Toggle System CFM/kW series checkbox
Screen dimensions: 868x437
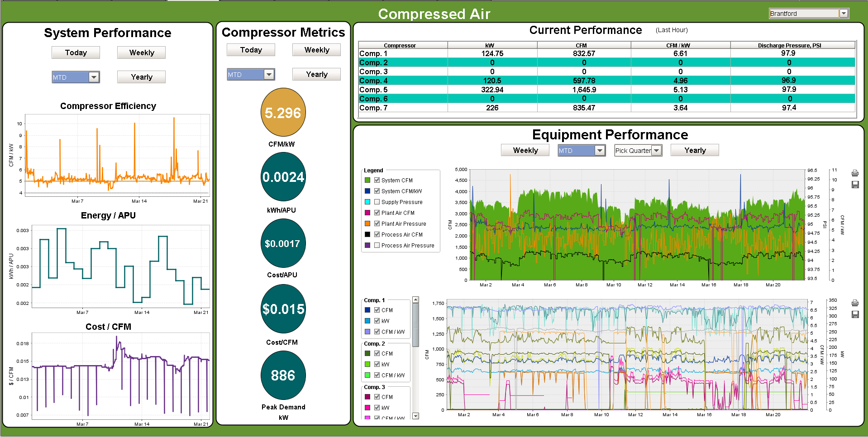377,191
